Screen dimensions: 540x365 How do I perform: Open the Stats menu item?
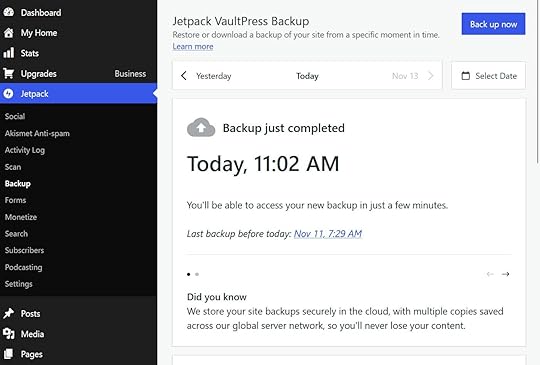[79, 53]
